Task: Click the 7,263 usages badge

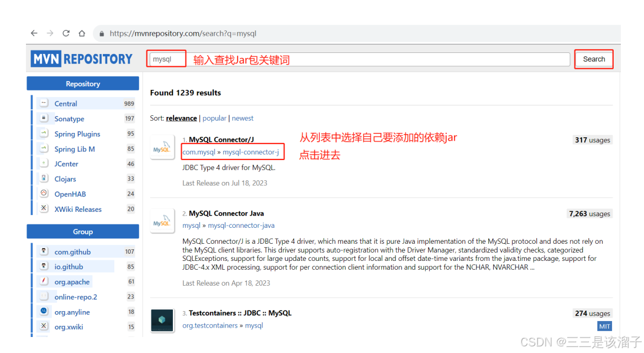Action: point(589,214)
